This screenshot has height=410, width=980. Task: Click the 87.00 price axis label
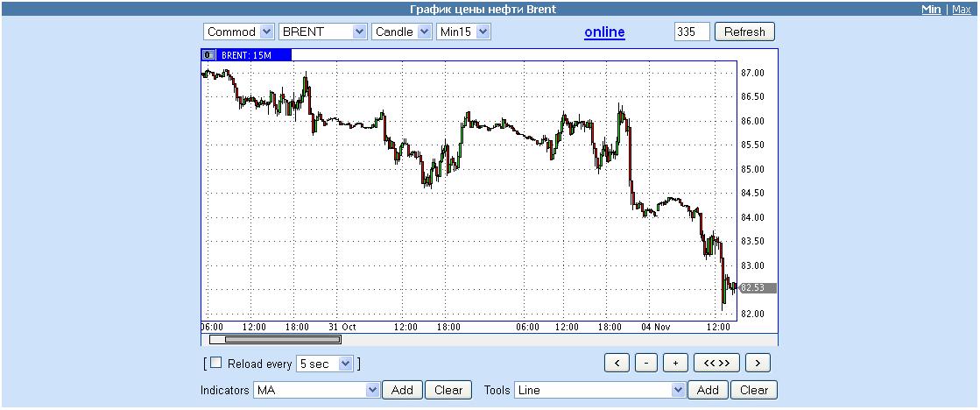[x=752, y=73]
